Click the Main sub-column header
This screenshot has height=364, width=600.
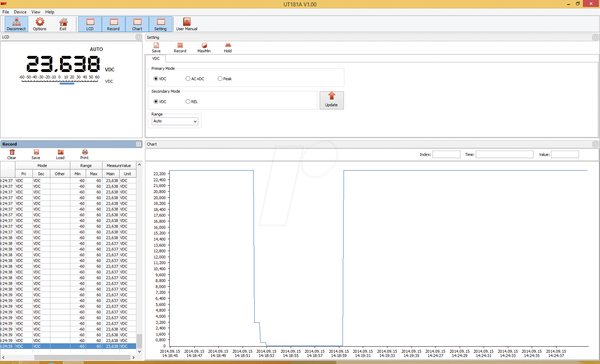(x=111, y=173)
